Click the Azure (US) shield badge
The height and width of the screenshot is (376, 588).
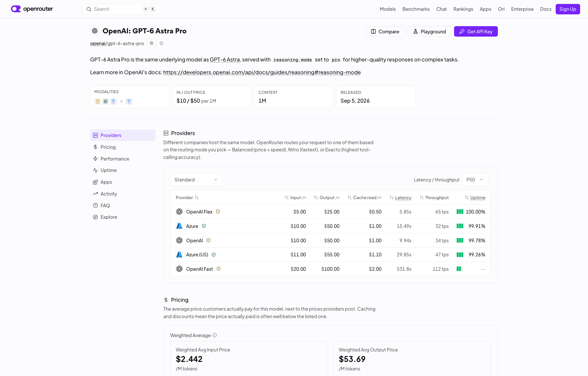(214, 254)
